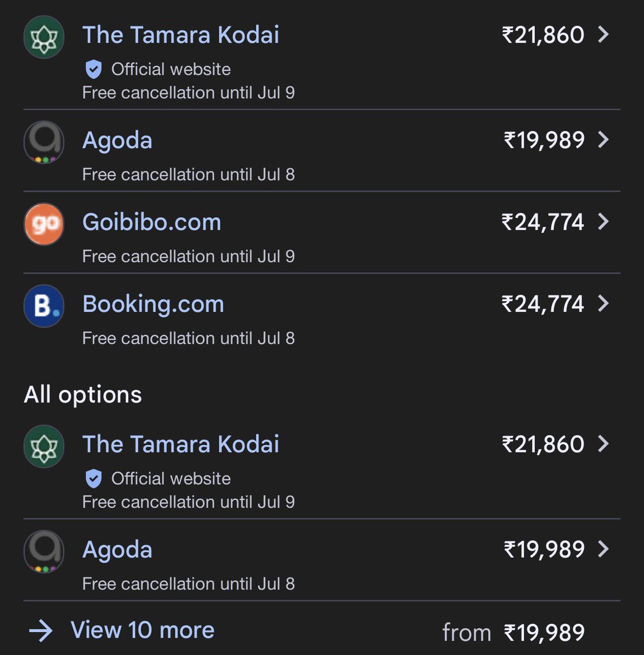Open the chevron on the first Agoda row
Viewport: 644px width, 655px height.
(603, 140)
